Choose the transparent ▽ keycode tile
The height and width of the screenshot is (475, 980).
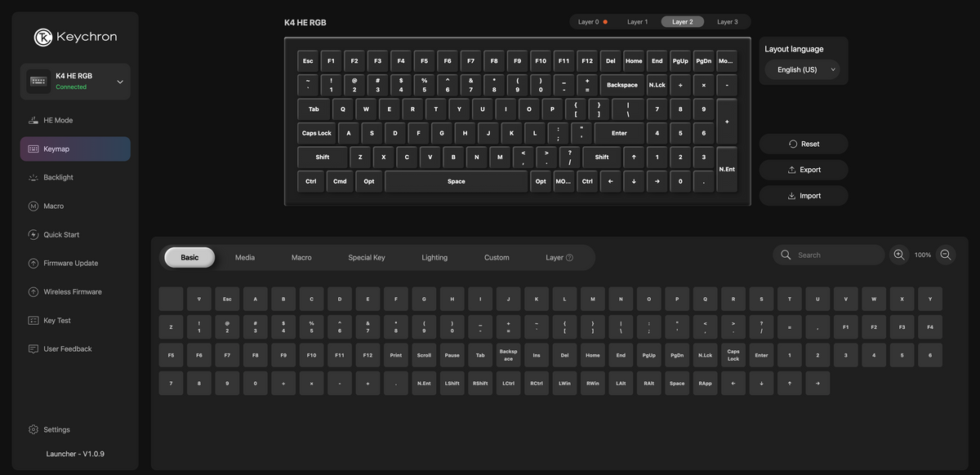pyautogui.click(x=199, y=299)
